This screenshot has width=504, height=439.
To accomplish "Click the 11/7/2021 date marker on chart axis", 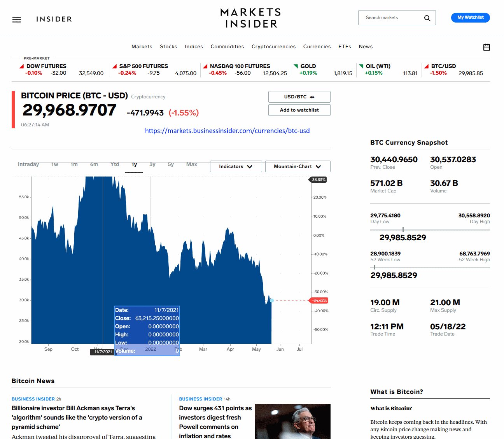I will coord(103,352).
